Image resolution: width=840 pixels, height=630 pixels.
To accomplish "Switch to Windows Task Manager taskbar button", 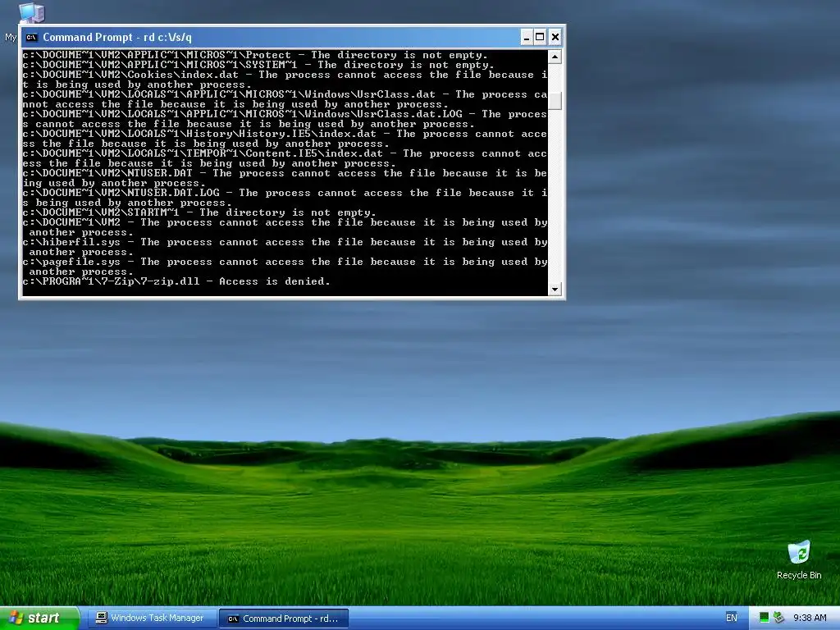I will pos(152,619).
